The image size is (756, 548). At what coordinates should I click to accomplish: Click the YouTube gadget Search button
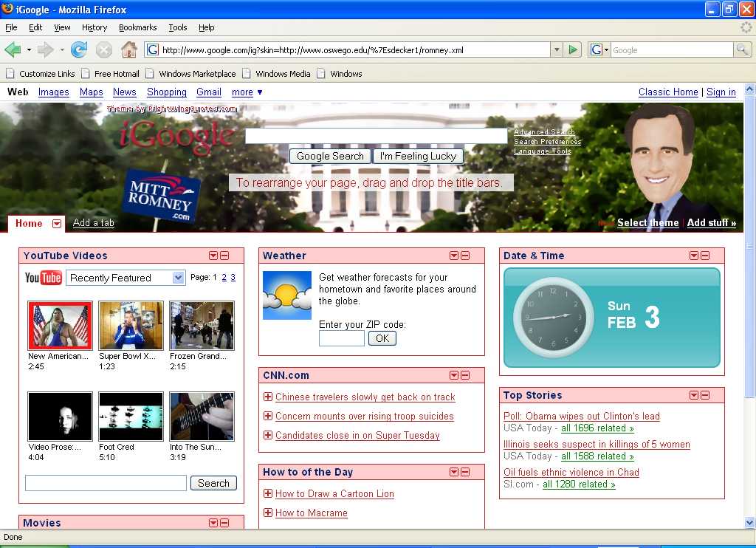pos(213,483)
